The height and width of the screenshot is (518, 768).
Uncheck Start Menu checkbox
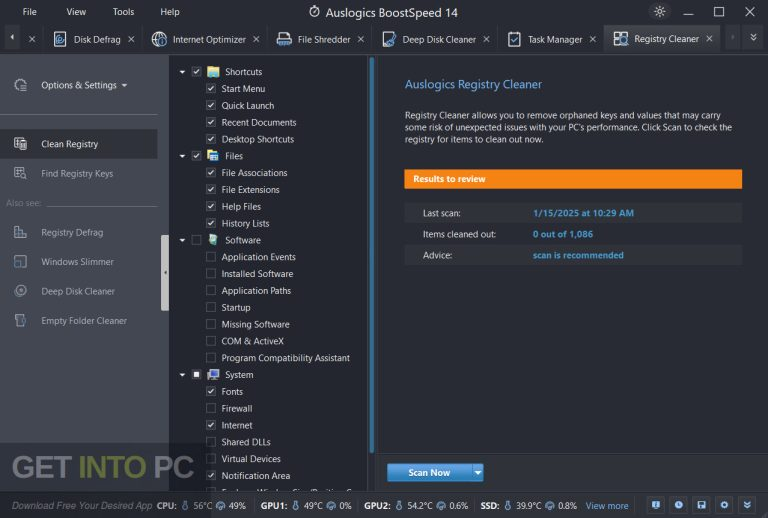coord(211,89)
